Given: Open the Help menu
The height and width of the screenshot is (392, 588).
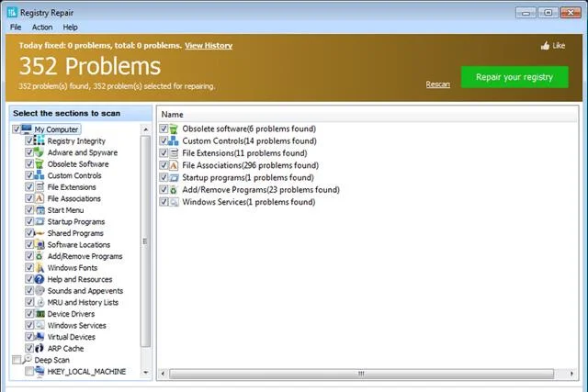Looking at the screenshot, I should click(70, 28).
